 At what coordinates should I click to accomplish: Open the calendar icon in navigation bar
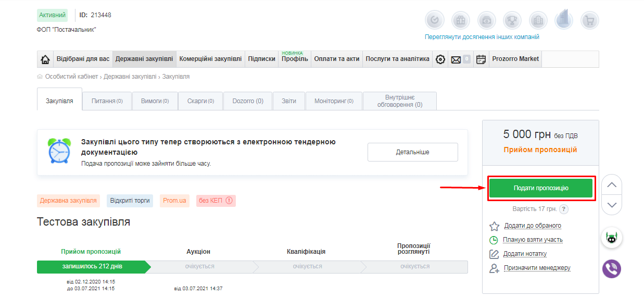click(x=481, y=59)
